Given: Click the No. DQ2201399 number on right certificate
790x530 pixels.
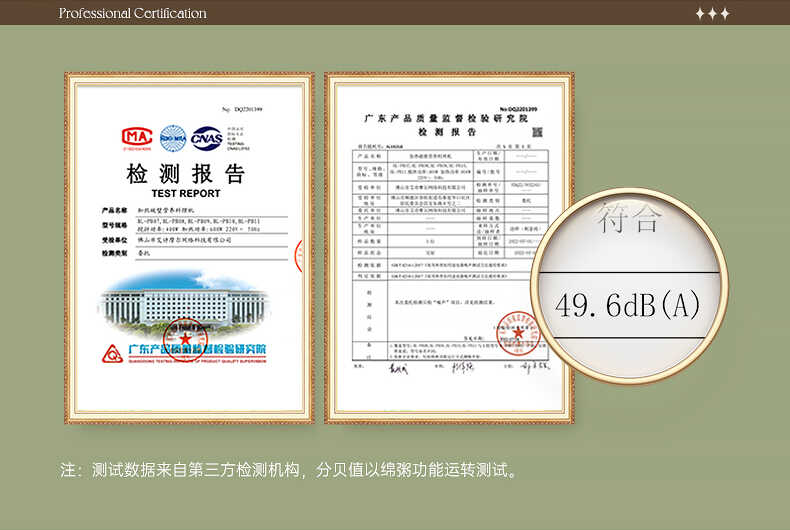Looking at the screenshot, I should 518,109.
